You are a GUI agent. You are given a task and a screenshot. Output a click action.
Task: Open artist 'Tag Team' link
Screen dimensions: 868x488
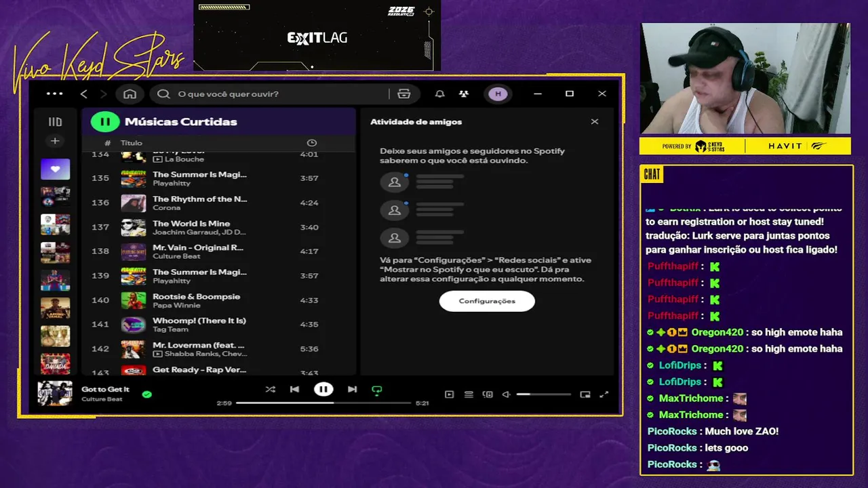coord(170,329)
